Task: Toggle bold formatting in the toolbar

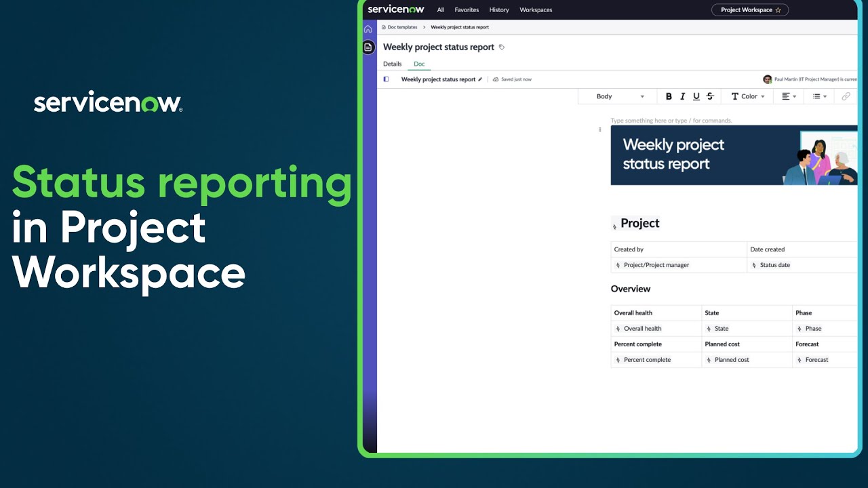Action: (669, 96)
